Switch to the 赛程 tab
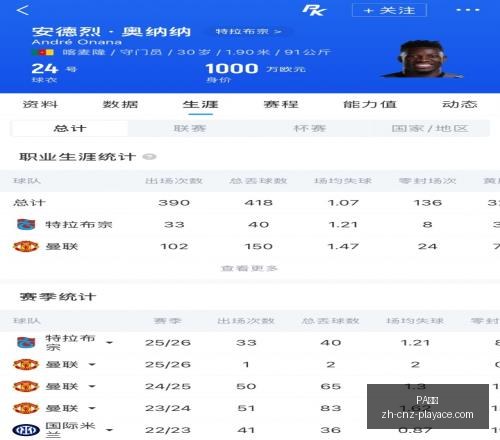This screenshot has height=440, width=500. pos(281,104)
